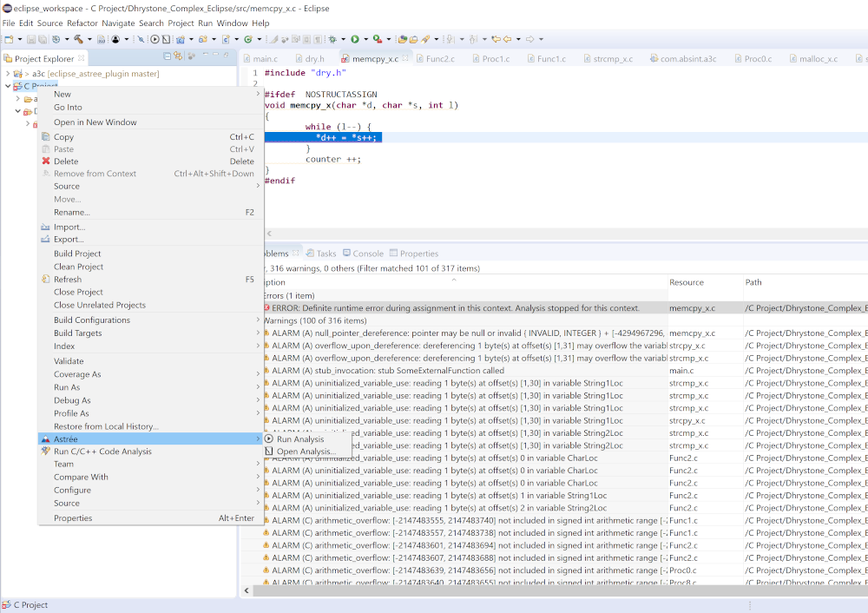Click the Open Element toolbar icon

click(403, 39)
